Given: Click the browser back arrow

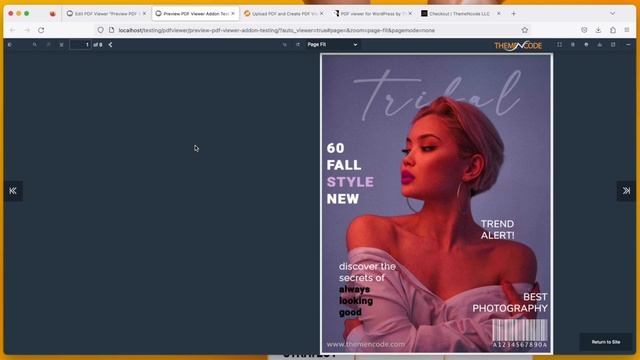Looking at the screenshot, I should click(x=13, y=30).
